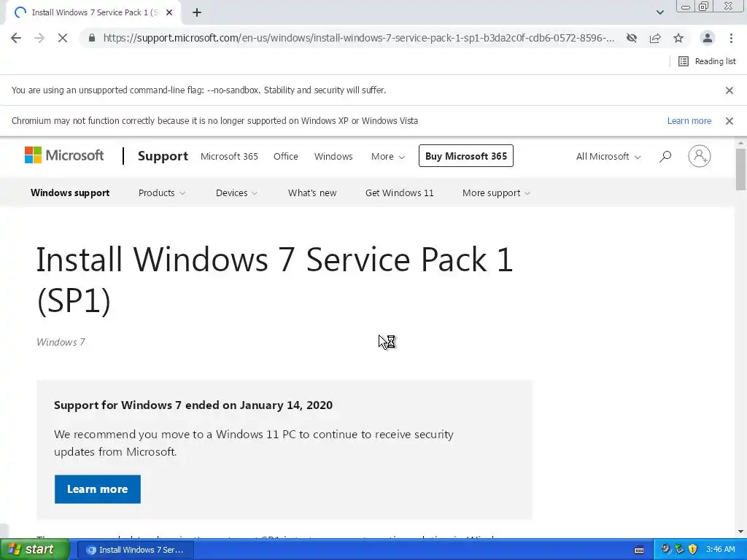Click the Install Windows 7 Service Pack 1 heading
Screen dimensions: 747x560
(x=274, y=280)
